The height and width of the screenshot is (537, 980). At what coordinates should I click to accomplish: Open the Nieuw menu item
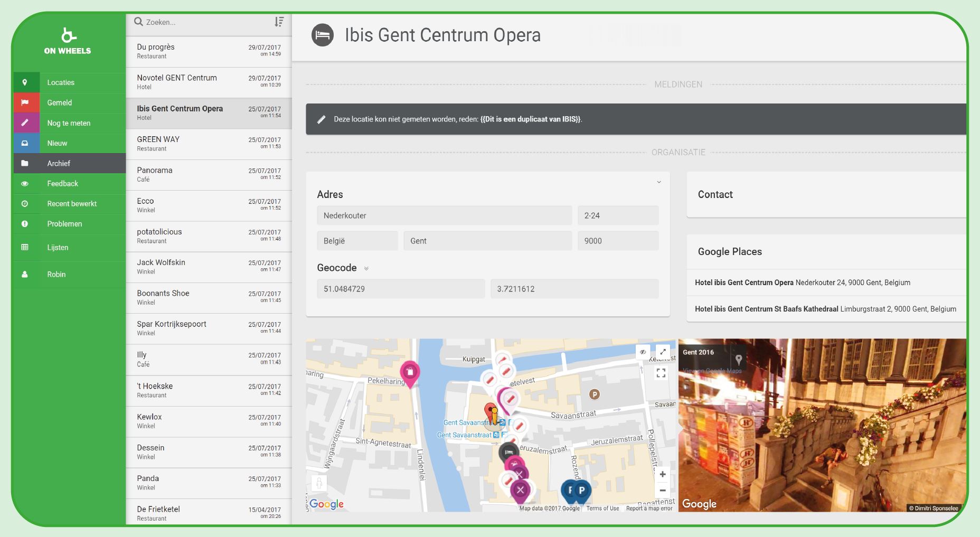point(70,143)
